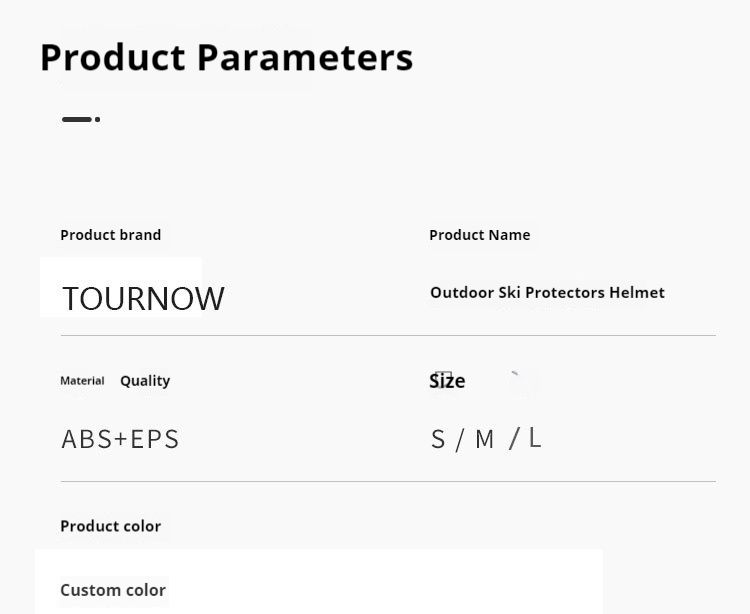This screenshot has height=614, width=750.
Task: Choose size L
Action: click(x=535, y=438)
